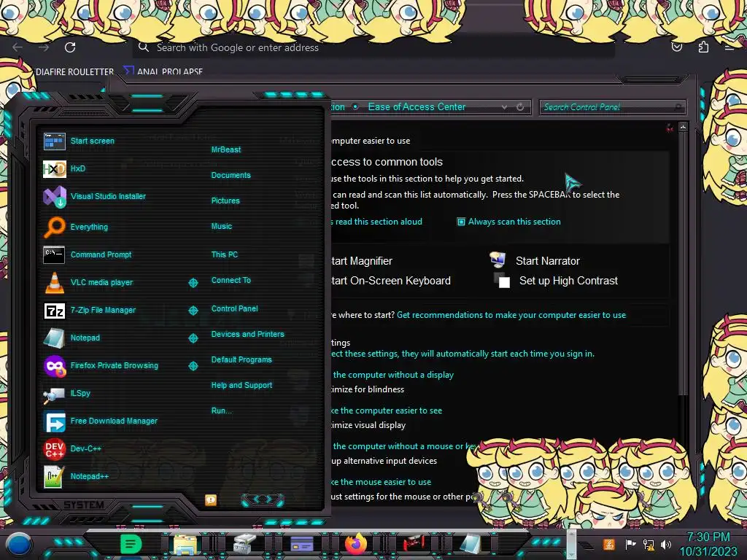Open shutdown options arrows in Start menu
Image resolution: width=747 pixels, height=560 pixels.
263,499
